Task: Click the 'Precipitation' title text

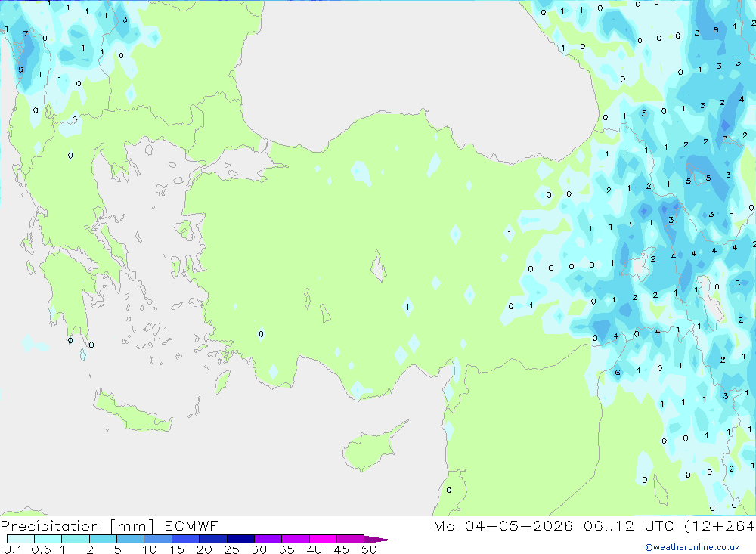Action: coord(50,526)
